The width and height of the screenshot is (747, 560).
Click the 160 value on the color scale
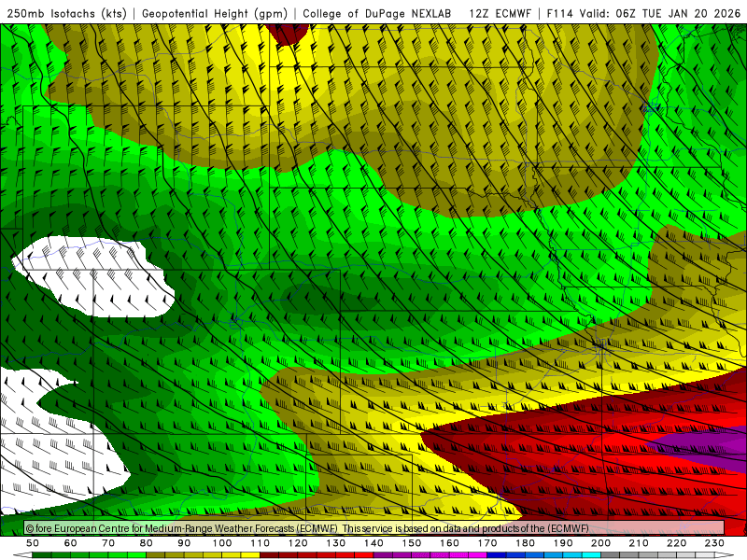pyautogui.click(x=449, y=543)
